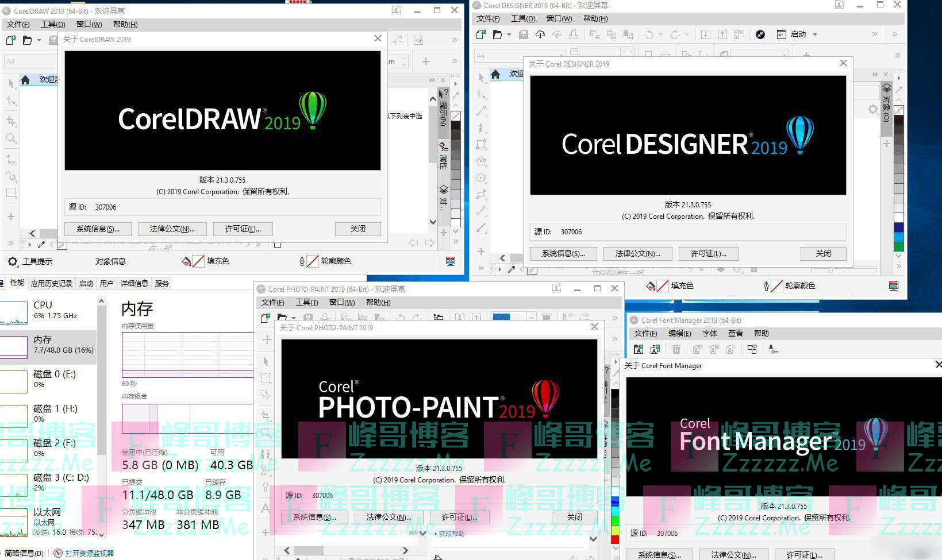Open dropdown arrow next to DESIGNER Open icon

tap(509, 34)
